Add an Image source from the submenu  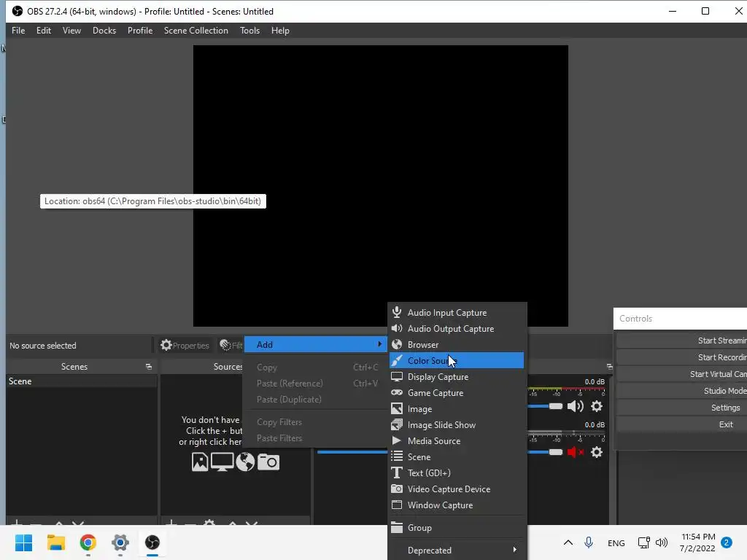click(457, 409)
